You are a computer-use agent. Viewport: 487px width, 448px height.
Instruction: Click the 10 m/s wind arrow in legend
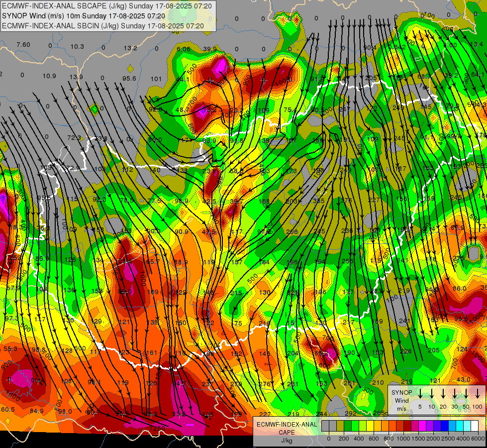point(432,393)
